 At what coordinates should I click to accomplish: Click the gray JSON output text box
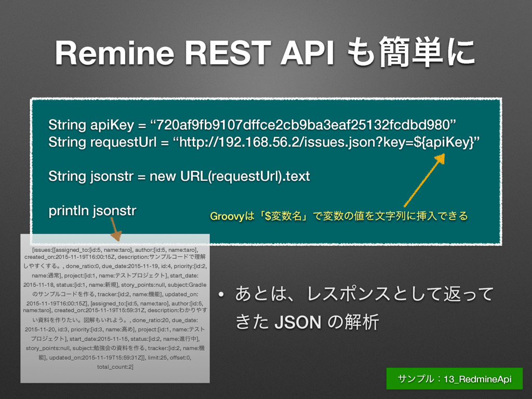115,308
